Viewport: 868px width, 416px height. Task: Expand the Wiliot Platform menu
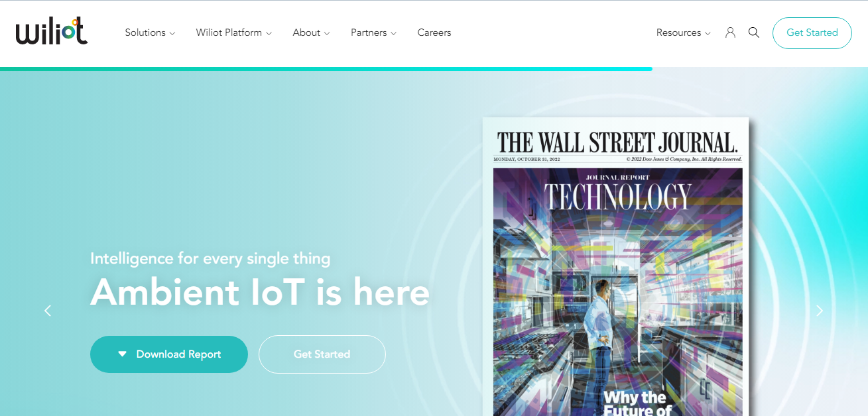click(234, 32)
